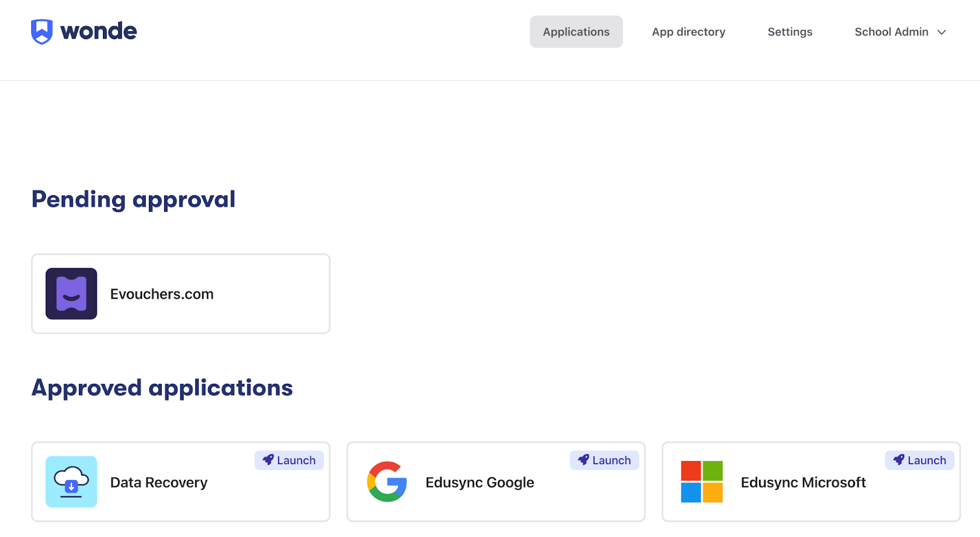This screenshot has height=537, width=980.
Task: Launch the Edusync Microsoft application
Action: click(919, 460)
